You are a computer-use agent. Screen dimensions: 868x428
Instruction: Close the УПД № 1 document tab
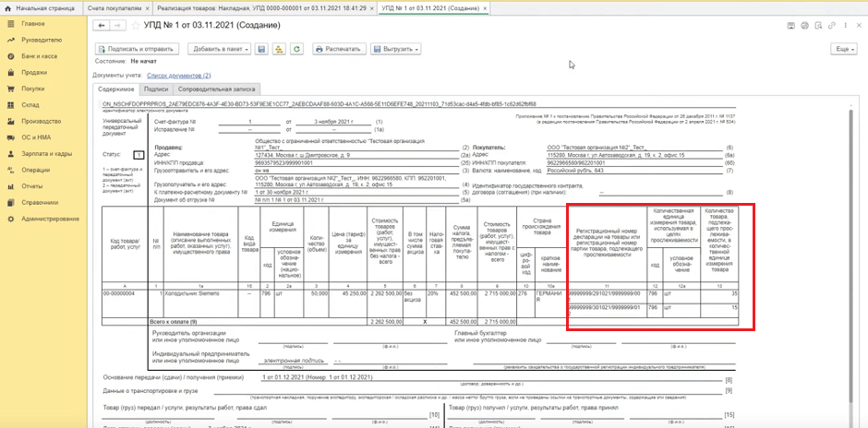487,6
